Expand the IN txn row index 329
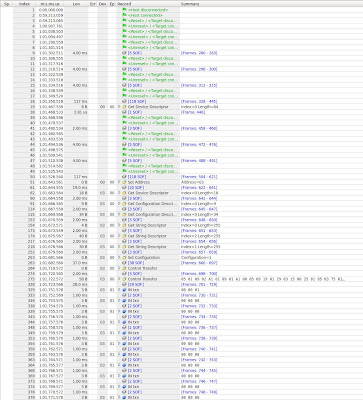363x400 pixels. point(119,290)
